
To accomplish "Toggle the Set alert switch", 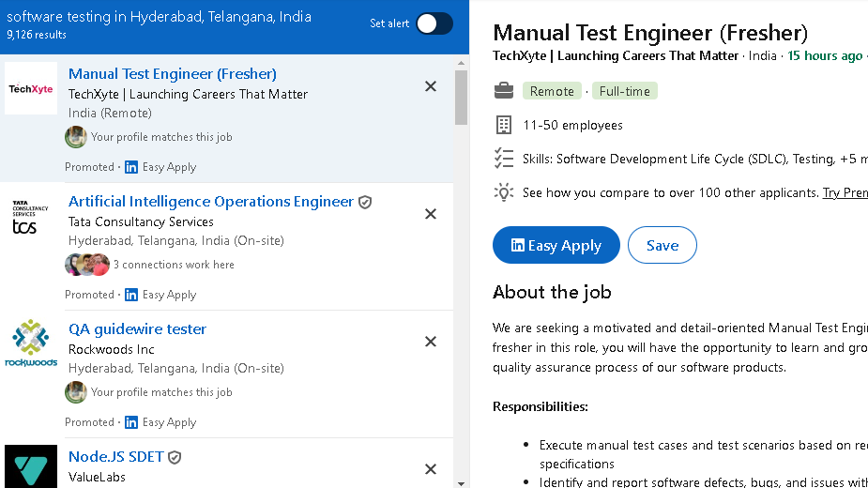I will [x=434, y=23].
